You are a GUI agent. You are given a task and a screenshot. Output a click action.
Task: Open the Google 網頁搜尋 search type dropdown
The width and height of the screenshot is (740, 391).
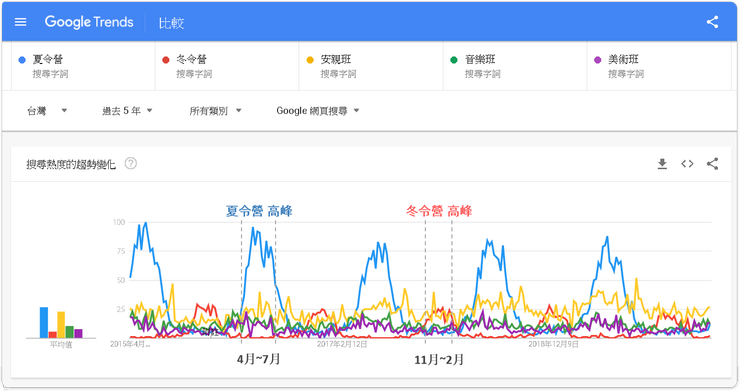(x=318, y=110)
